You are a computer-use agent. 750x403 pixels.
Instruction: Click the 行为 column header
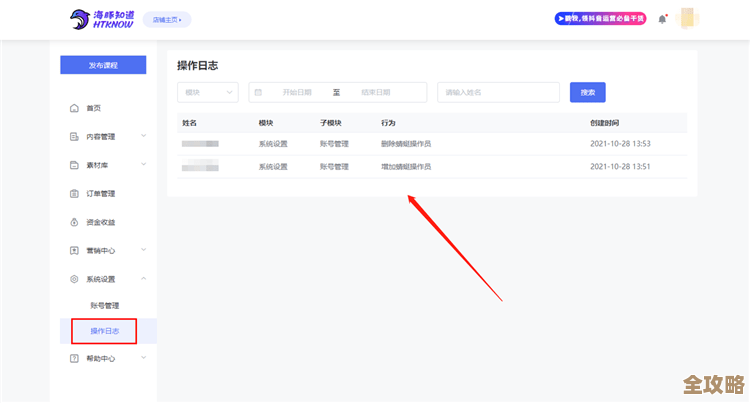[388, 123]
